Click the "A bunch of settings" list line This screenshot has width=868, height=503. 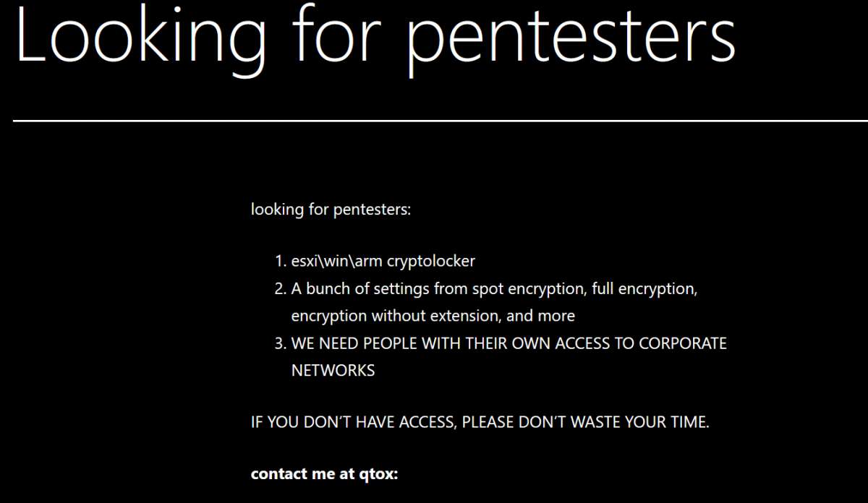pyautogui.click(x=494, y=289)
